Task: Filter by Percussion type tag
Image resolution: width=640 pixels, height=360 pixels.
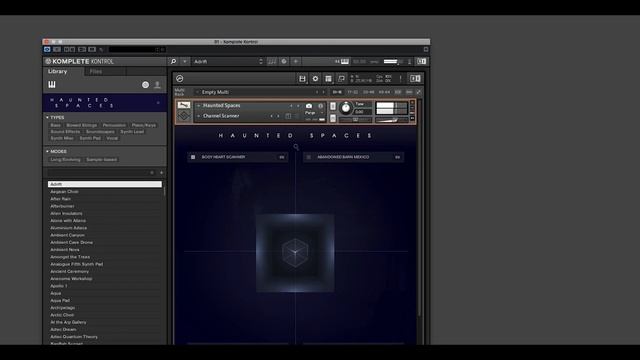Action: tap(114, 125)
